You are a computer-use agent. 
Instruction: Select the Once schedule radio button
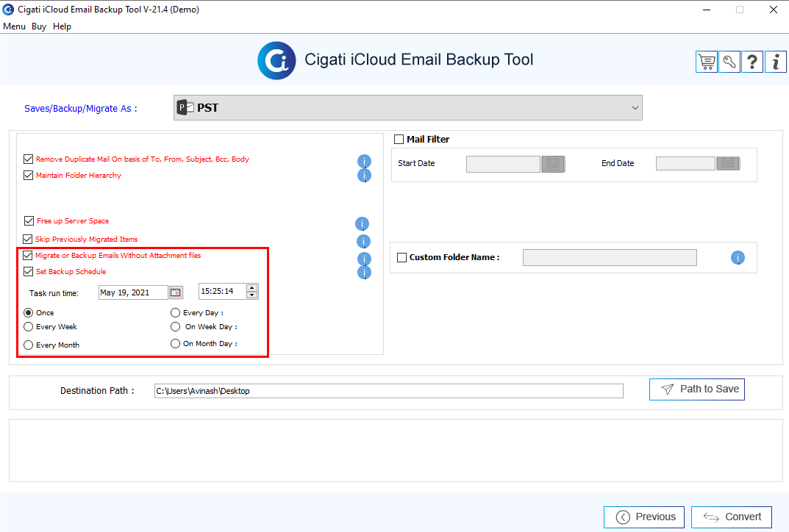(28, 313)
